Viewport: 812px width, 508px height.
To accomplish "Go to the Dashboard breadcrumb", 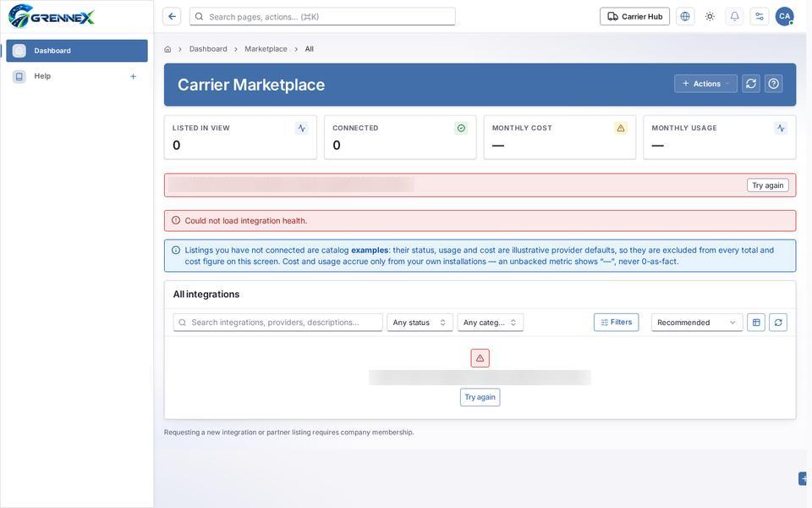I will click(x=208, y=49).
